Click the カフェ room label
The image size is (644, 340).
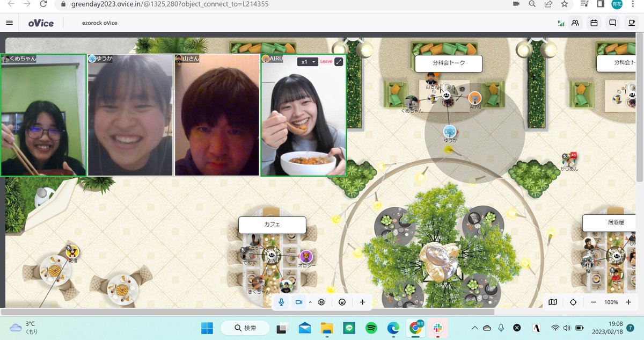tap(272, 225)
